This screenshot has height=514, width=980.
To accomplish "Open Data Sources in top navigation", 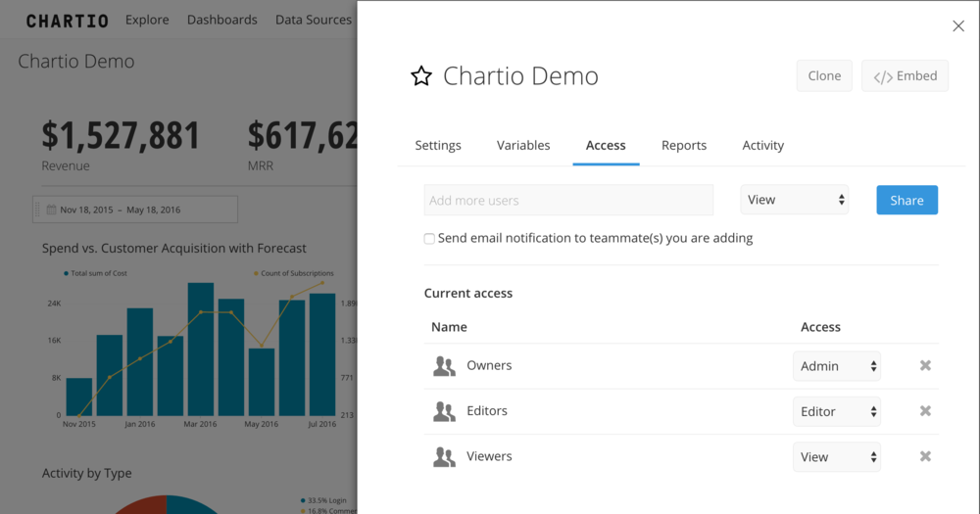I will (x=314, y=20).
